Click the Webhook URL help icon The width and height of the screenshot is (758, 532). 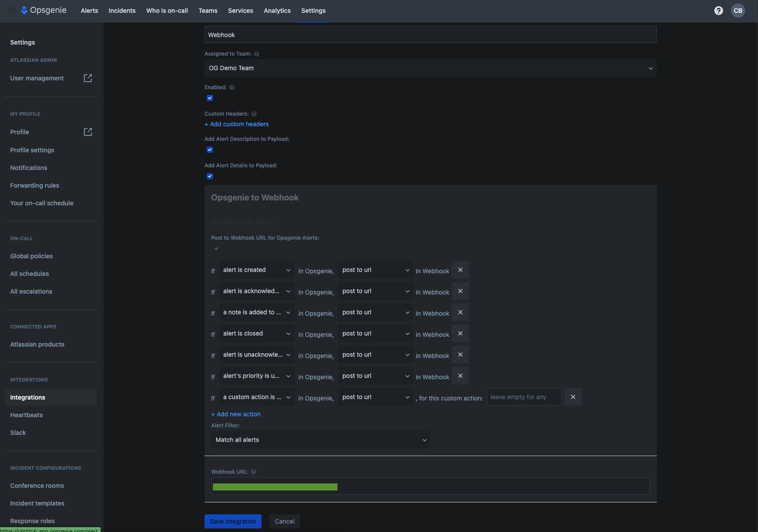coord(254,472)
